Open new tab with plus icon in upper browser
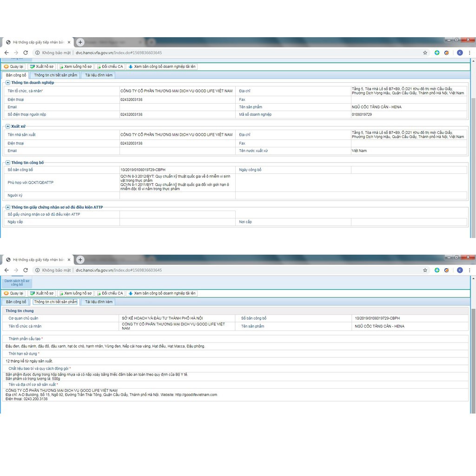Image resolution: width=476 pixels, height=476 pixels. point(80,42)
